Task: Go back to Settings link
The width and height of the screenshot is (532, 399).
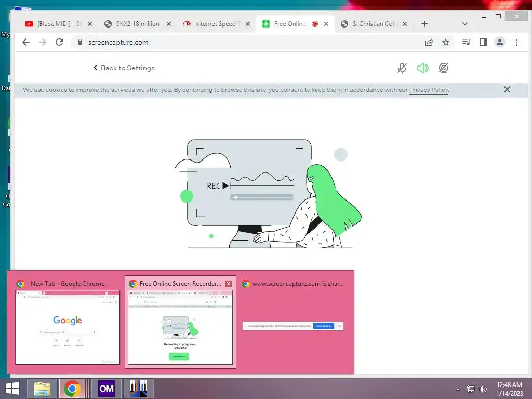Action: pos(124,68)
